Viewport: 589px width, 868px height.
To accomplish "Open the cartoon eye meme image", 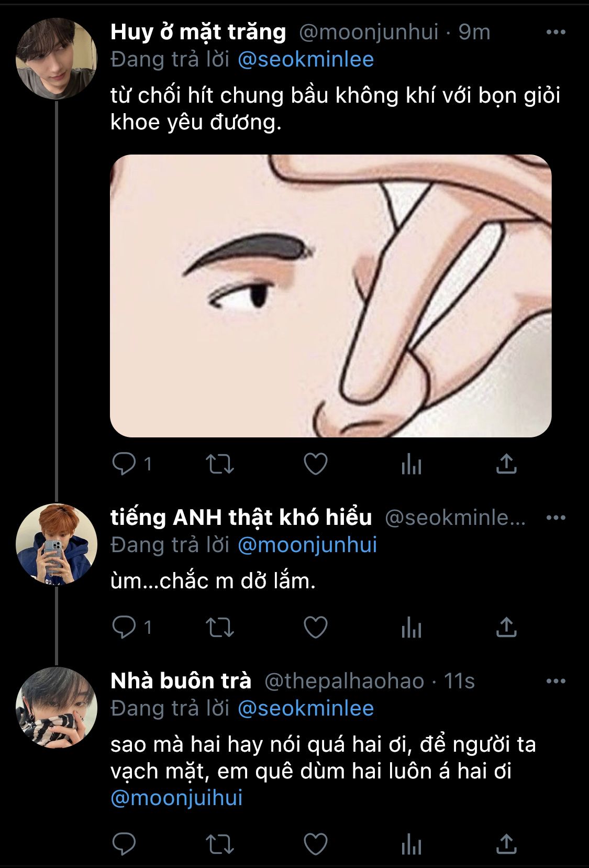I will pyautogui.click(x=330, y=295).
